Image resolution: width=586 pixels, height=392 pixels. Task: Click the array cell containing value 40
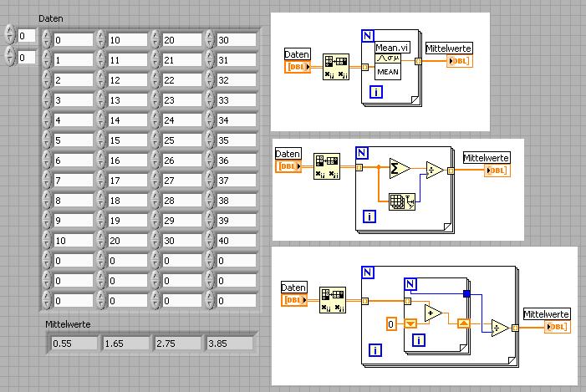pyautogui.click(x=237, y=240)
